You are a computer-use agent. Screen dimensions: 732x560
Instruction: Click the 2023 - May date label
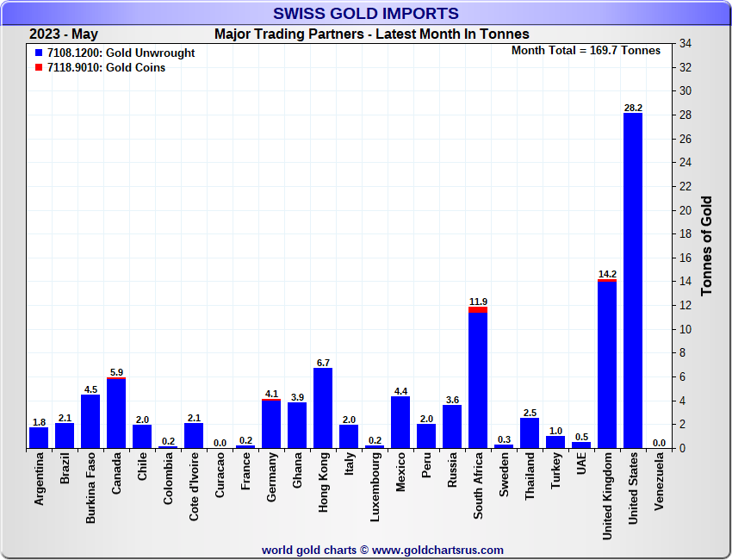64,34
